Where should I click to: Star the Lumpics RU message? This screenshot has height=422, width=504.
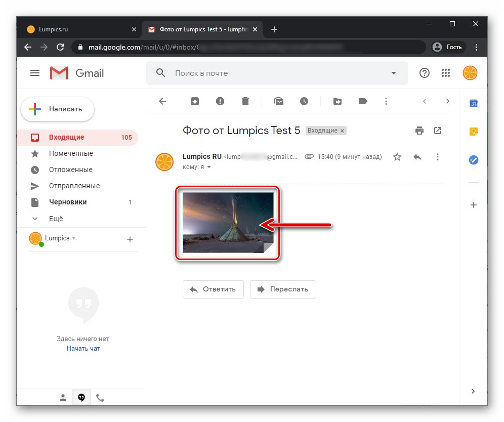397,157
